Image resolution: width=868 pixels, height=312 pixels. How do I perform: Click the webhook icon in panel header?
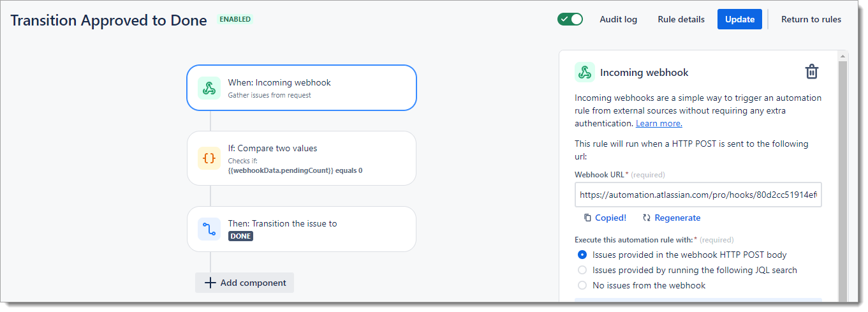point(584,73)
